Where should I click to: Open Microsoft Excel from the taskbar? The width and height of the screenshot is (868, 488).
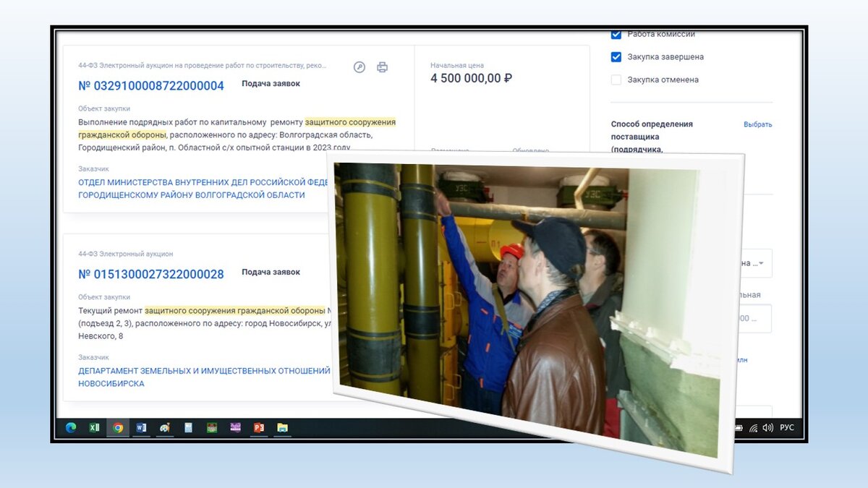[x=95, y=427]
